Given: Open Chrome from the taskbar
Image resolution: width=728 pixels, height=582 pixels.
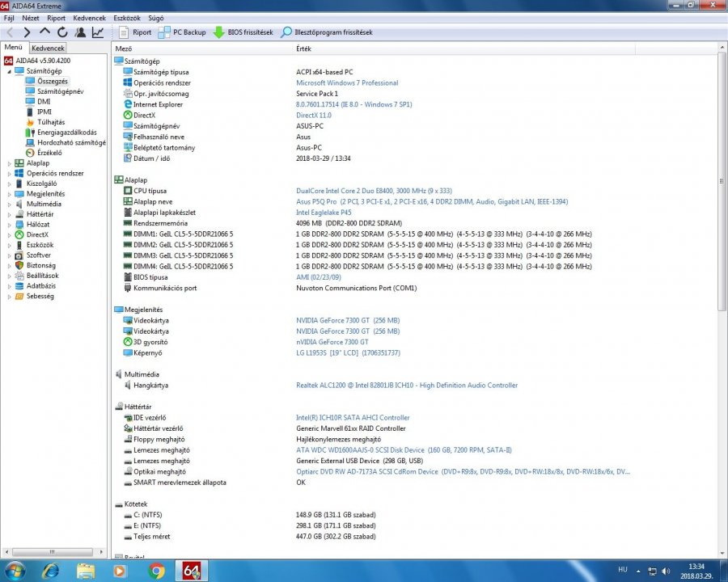Looking at the screenshot, I should pyautogui.click(x=156, y=571).
